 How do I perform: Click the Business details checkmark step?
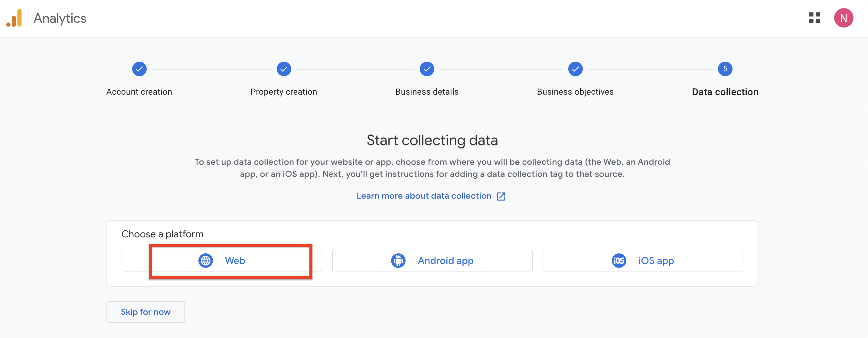(x=426, y=69)
